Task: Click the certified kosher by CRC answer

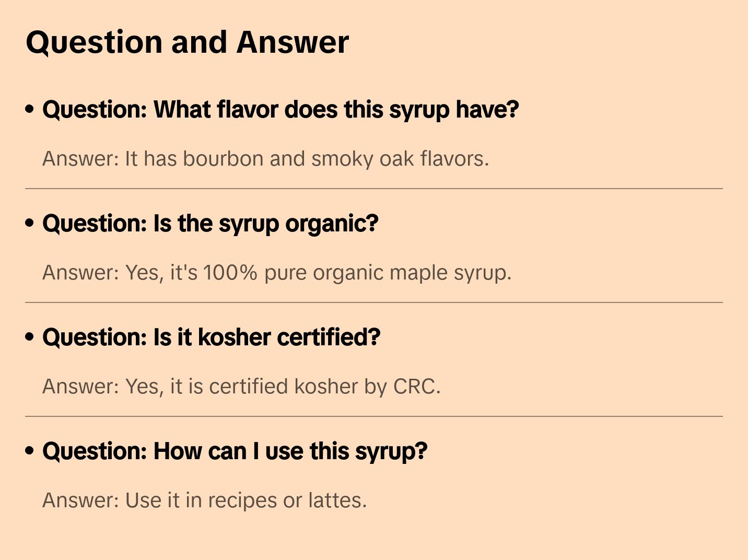Action: 241,387
